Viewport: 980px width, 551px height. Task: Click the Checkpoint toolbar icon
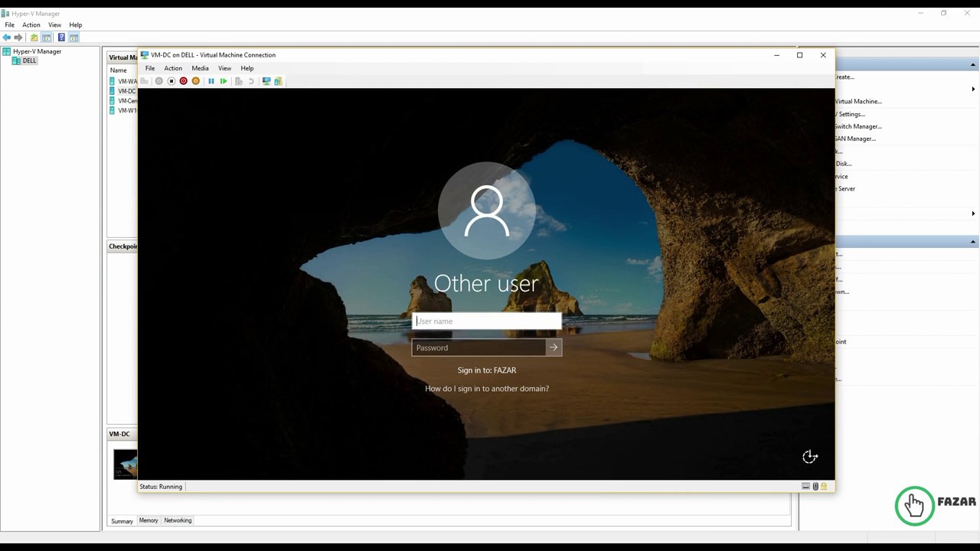(239, 81)
